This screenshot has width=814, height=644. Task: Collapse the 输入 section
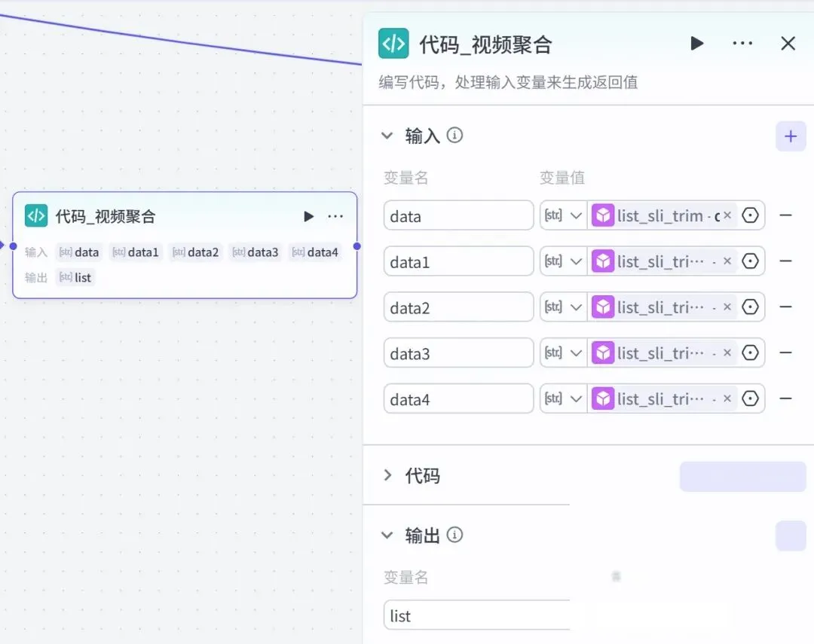[387, 136]
